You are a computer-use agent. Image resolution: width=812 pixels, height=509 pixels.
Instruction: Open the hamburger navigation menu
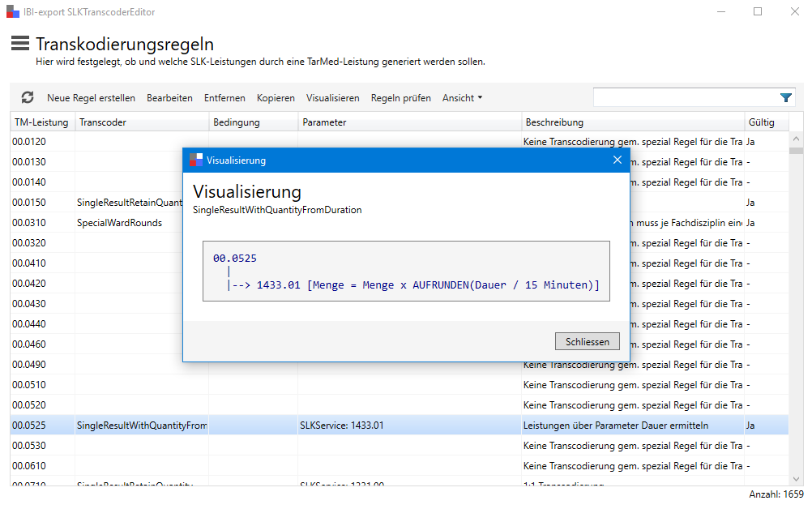coord(20,44)
